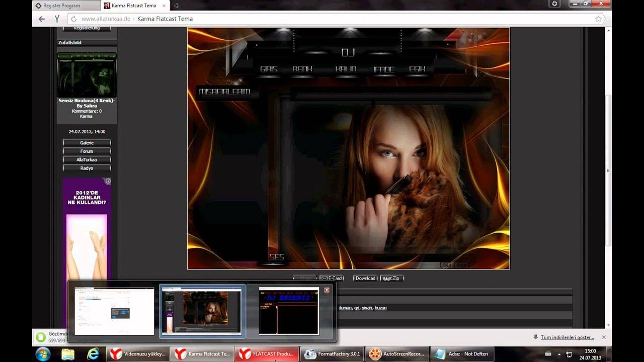Click the browser back arrow
644x362 pixels.
pos(42,19)
